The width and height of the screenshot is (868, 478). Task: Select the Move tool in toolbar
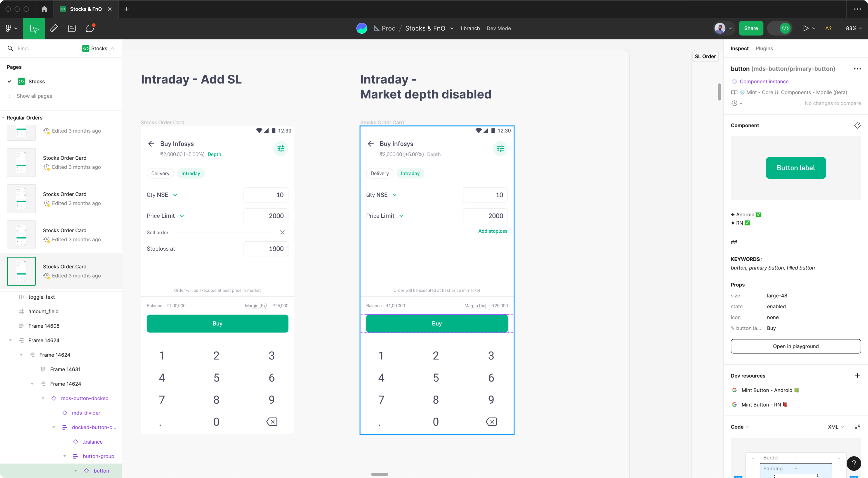point(34,28)
